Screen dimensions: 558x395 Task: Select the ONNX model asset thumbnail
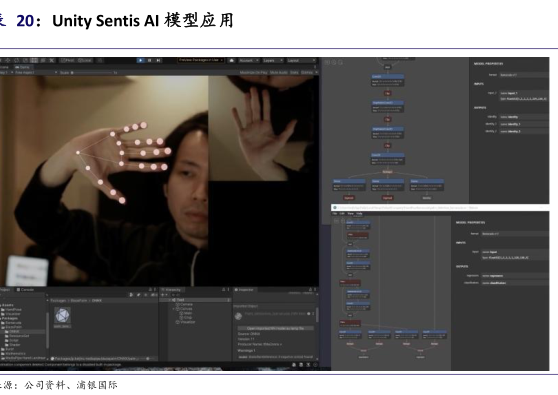pos(62,315)
